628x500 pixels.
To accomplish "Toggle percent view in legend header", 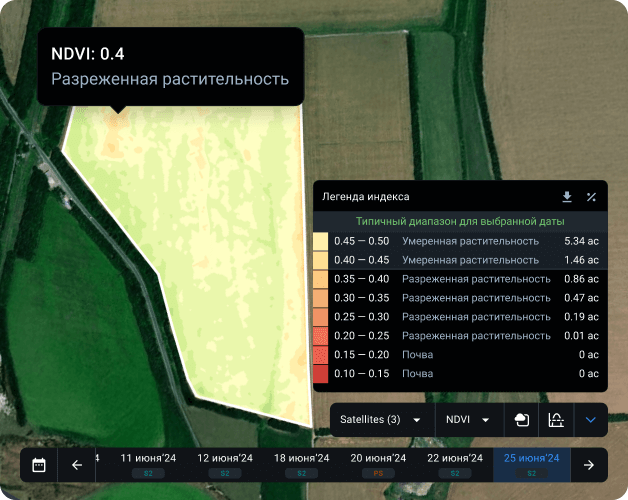I will tap(591, 197).
